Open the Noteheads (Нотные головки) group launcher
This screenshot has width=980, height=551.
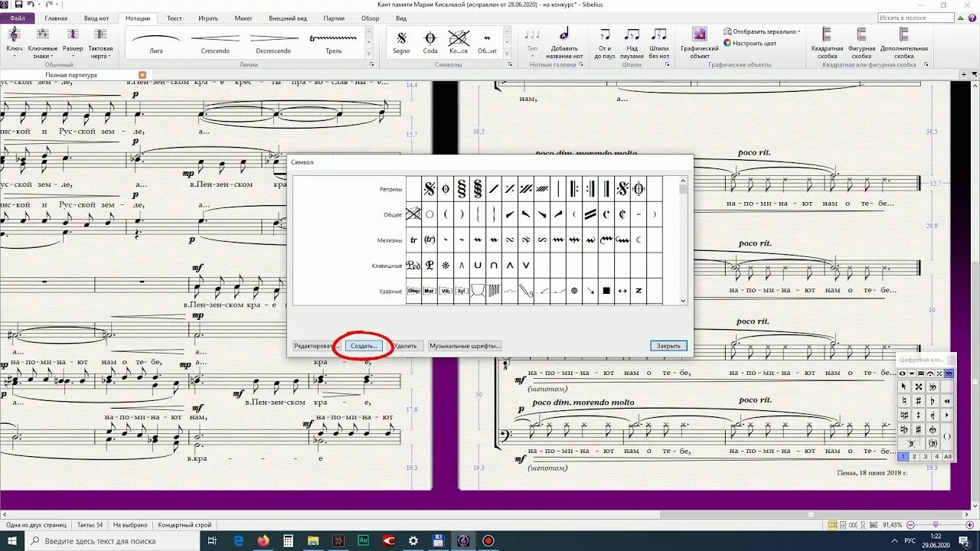click(583, 65)
